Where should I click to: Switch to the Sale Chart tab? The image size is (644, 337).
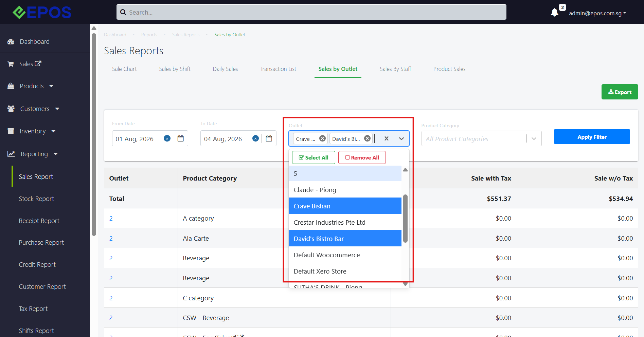click(124, 69)
